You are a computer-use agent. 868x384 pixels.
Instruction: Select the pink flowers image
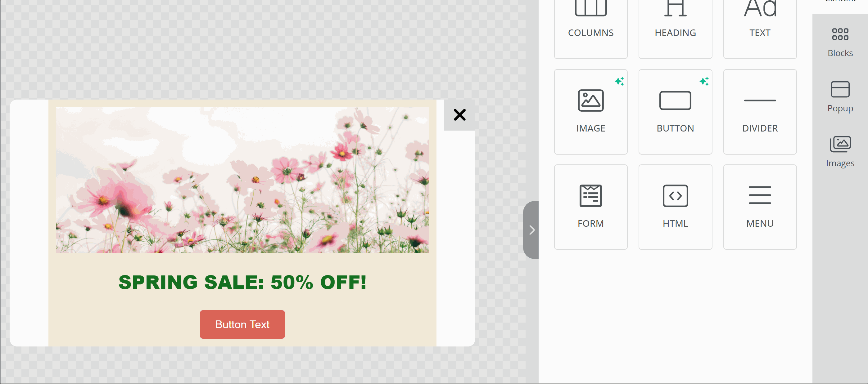click(x=242, y=180)
